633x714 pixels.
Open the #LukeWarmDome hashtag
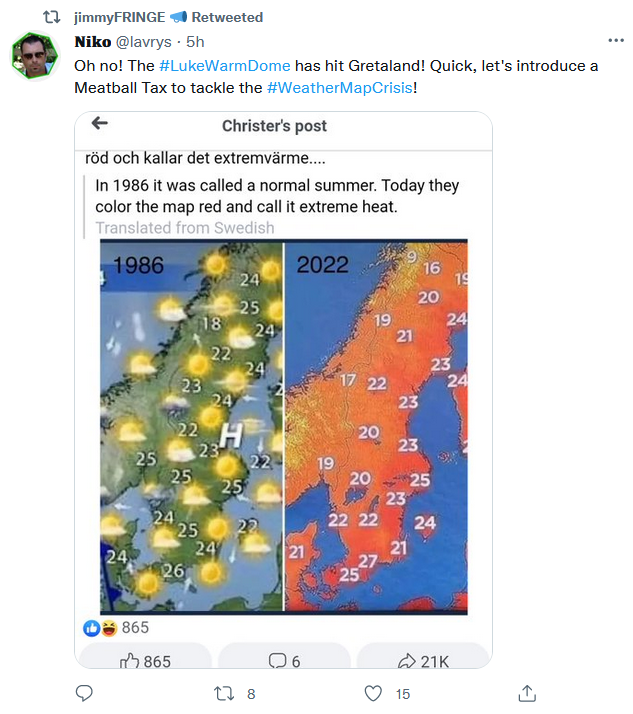tap(224, 65)
